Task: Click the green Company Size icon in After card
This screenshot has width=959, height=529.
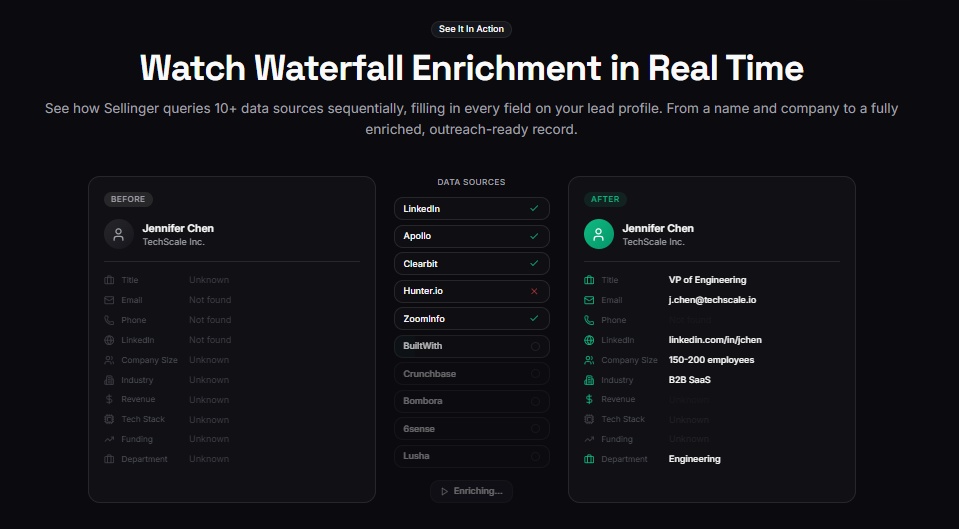Action: click(x=589, y=360)
